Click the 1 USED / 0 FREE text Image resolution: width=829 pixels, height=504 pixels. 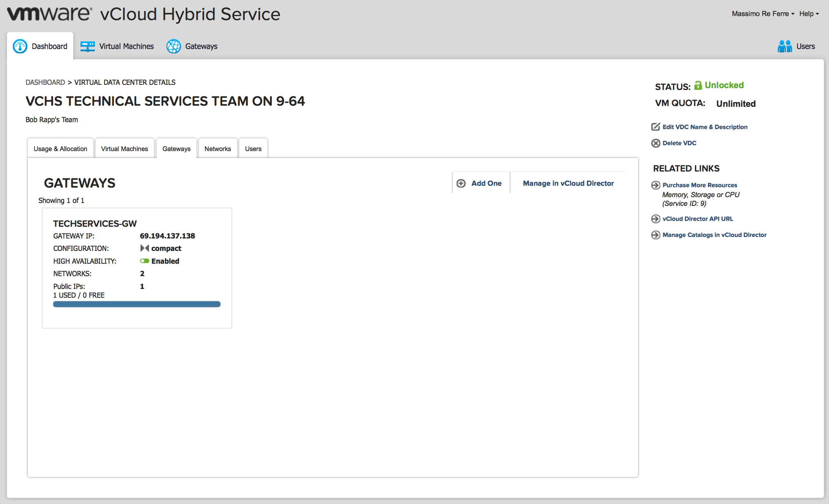[x=79, y=295]
